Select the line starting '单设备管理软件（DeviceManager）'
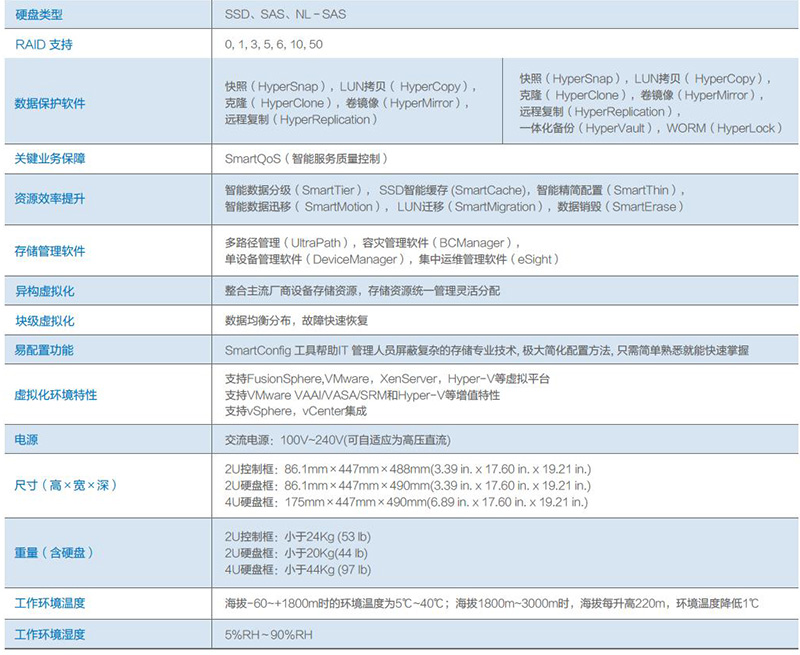The height and width of the screenshot is (655, 800). tap(392, 259)
